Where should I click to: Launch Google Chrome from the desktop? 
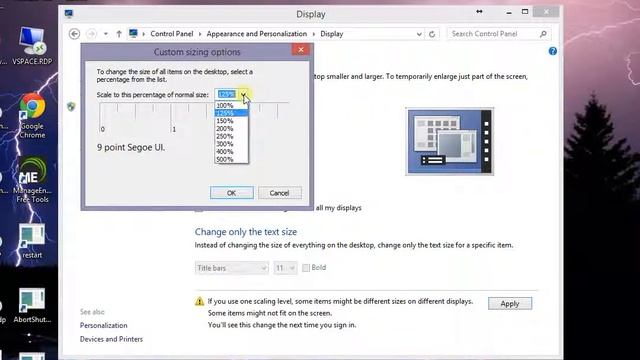click(x=32, y=116)
